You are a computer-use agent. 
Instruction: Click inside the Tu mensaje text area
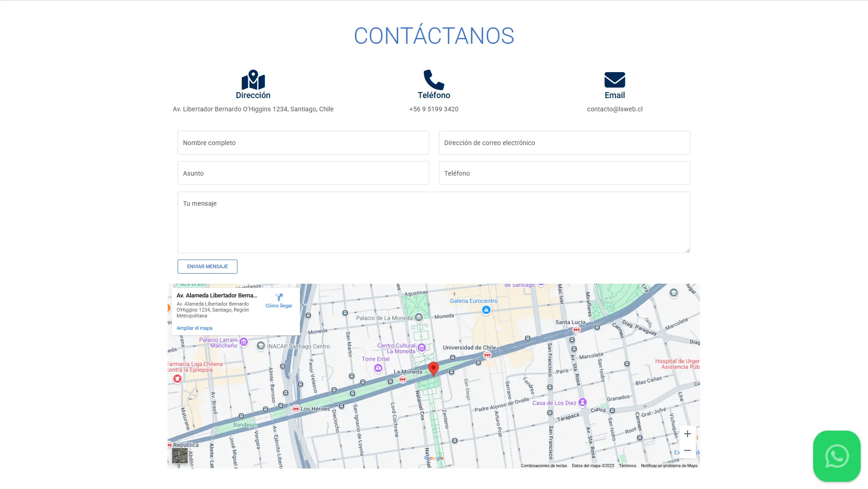[433, 222]
